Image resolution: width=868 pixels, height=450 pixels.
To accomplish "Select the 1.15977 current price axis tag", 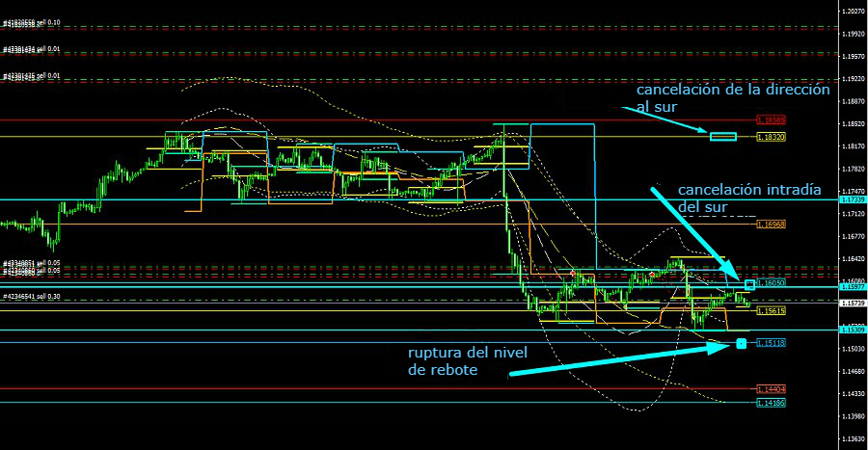I will (x=852, y=287).
